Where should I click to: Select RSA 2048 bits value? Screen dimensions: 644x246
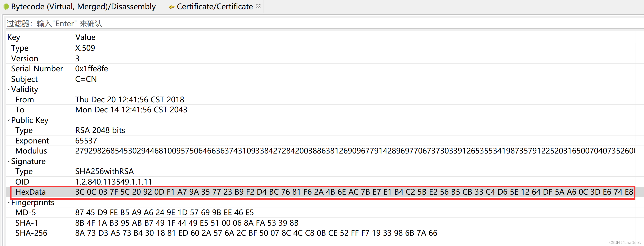(100, 130)
